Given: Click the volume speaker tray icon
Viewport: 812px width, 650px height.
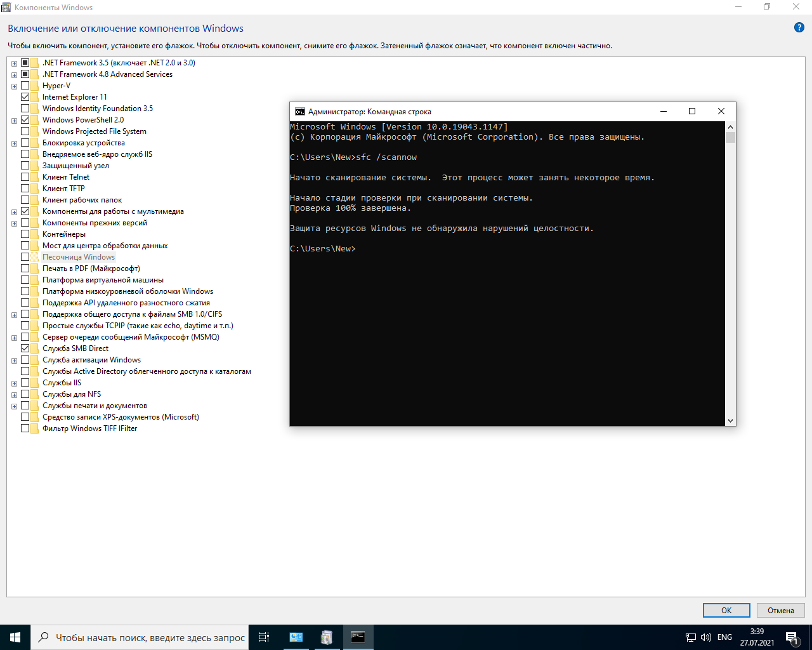Looking at the screenshot, I should [x=705, y=637].
